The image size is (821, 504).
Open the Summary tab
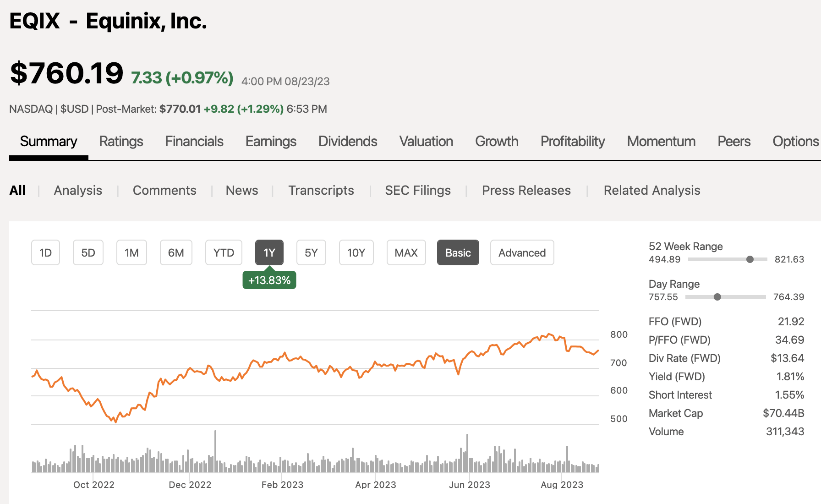point(49,142)
